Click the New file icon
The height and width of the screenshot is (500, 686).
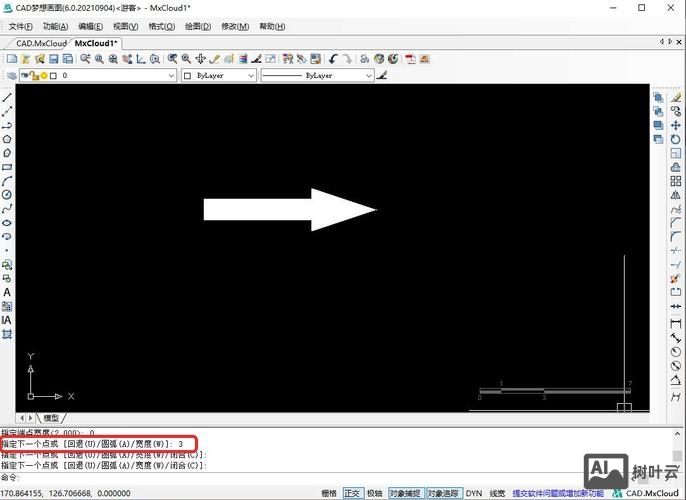click(11, 59)
